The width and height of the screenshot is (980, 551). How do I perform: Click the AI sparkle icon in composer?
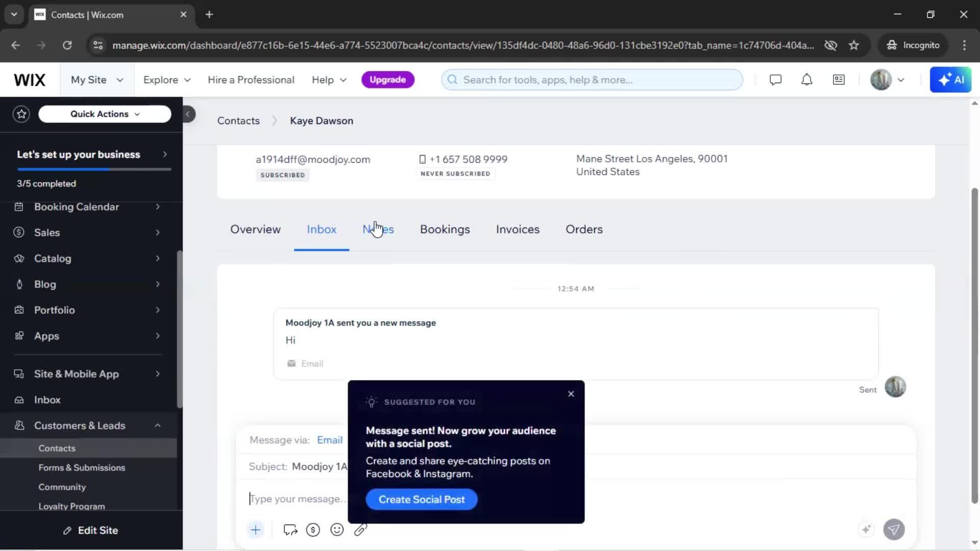click(866, 530)
